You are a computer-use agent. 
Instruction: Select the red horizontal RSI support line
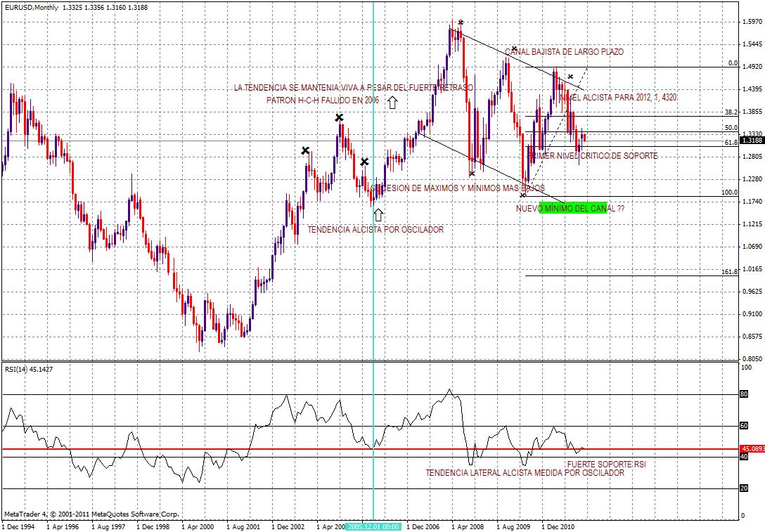[x=370, y=449]
